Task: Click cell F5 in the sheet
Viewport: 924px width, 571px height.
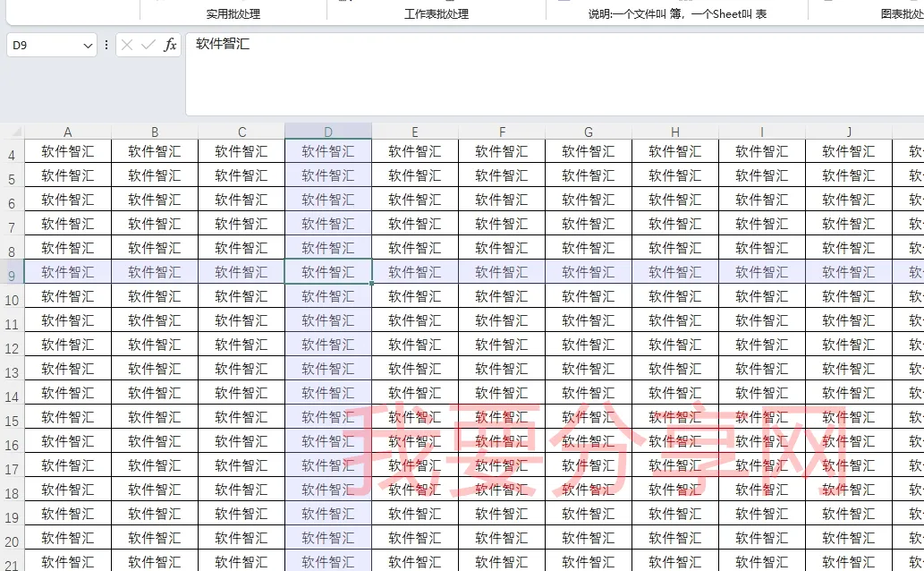Action: pyautogui.click(x=502, y=175)
